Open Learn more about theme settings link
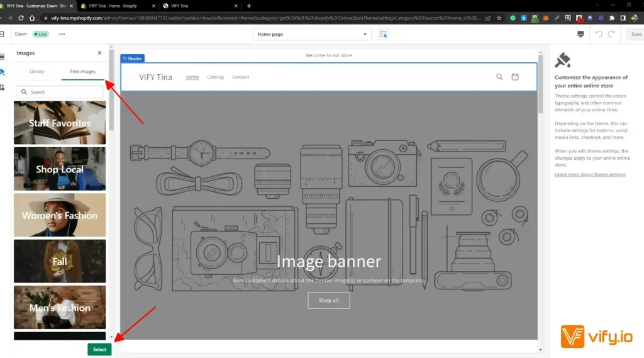This screenshot has height=358, width=644. (x=590, y=174)
